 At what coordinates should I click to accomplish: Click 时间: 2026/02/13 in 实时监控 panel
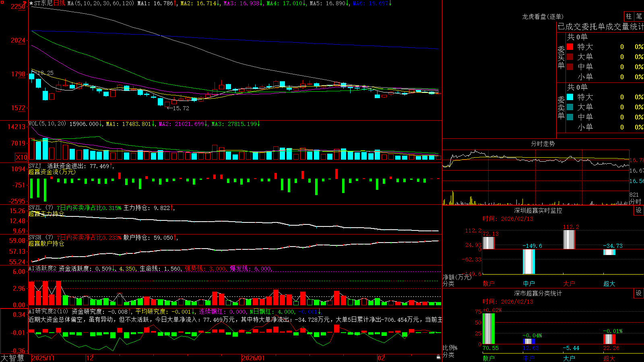pos(508,219)
